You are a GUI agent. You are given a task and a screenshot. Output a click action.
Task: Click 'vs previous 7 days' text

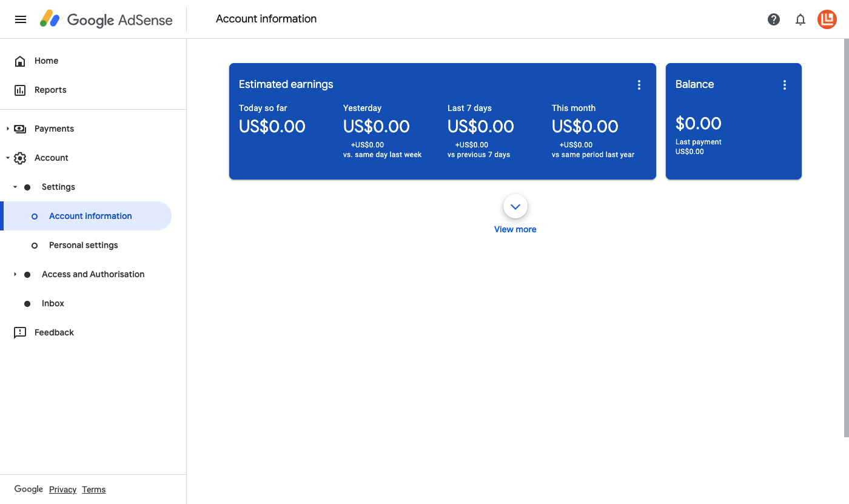point(479,155)
